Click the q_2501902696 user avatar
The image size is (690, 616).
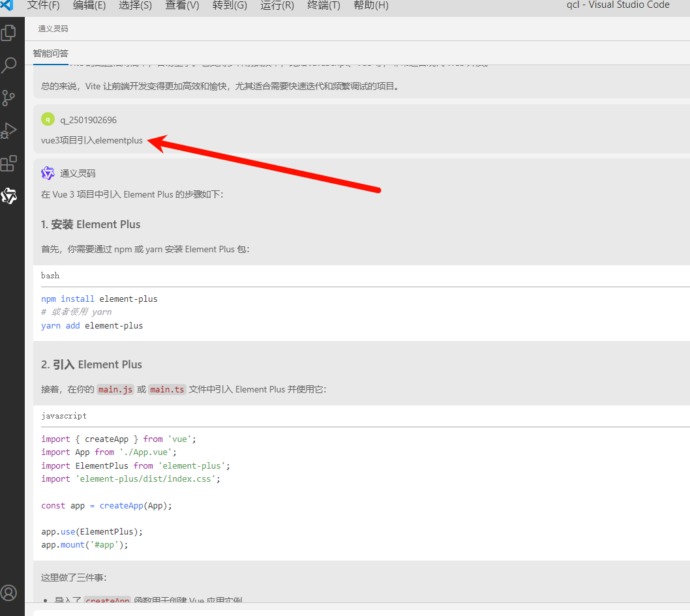point(48,119)
